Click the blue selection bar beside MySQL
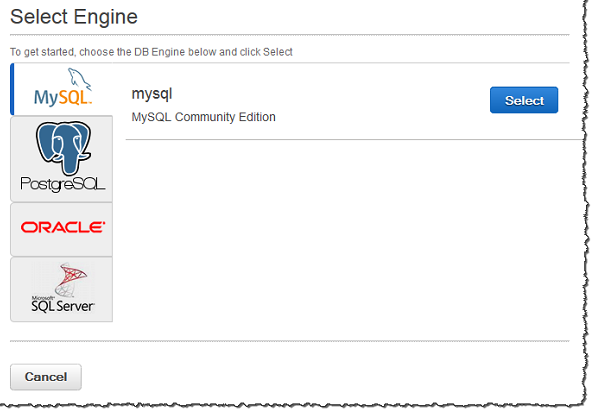This screenshot has height=412, width=593. pos(12,89)
